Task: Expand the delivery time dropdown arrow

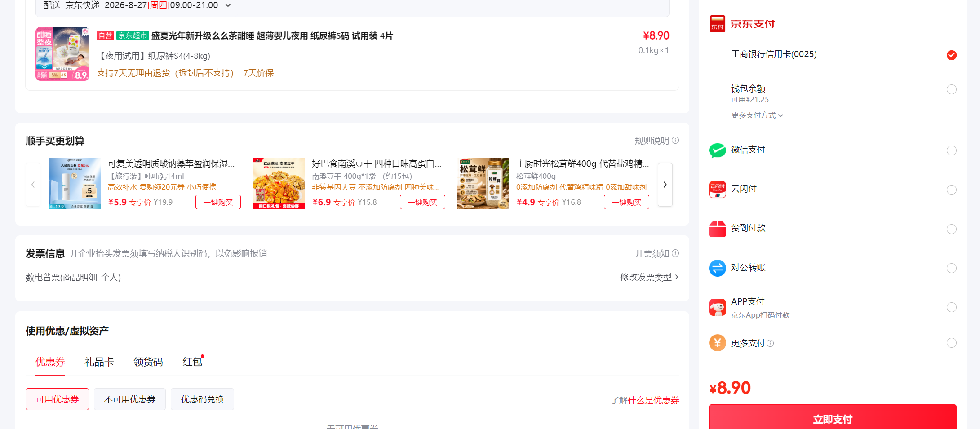Action: coord(228,5)
